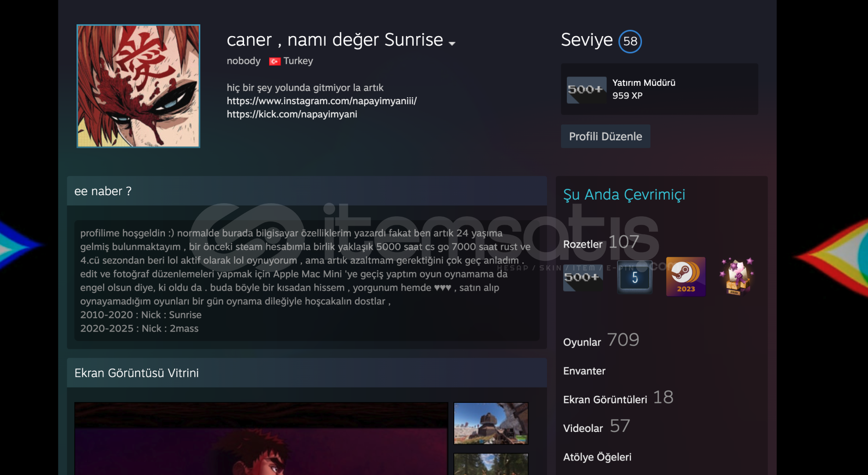Open the main showcase screenshot
This screenshot has width=868, height=475.
[261, 438]
